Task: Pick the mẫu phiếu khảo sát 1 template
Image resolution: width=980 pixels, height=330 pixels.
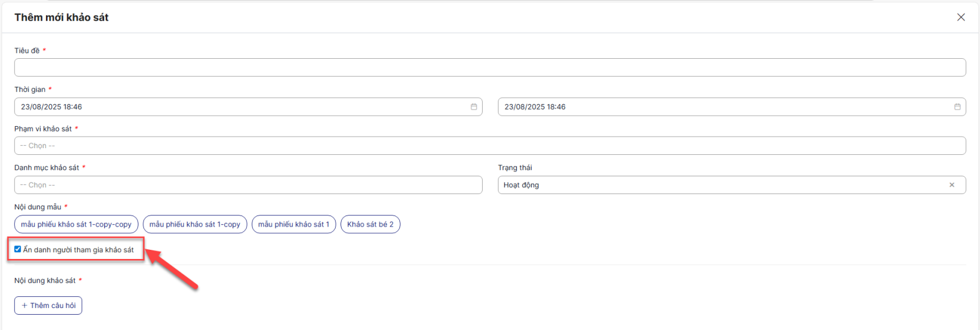Action: [293, 225]
